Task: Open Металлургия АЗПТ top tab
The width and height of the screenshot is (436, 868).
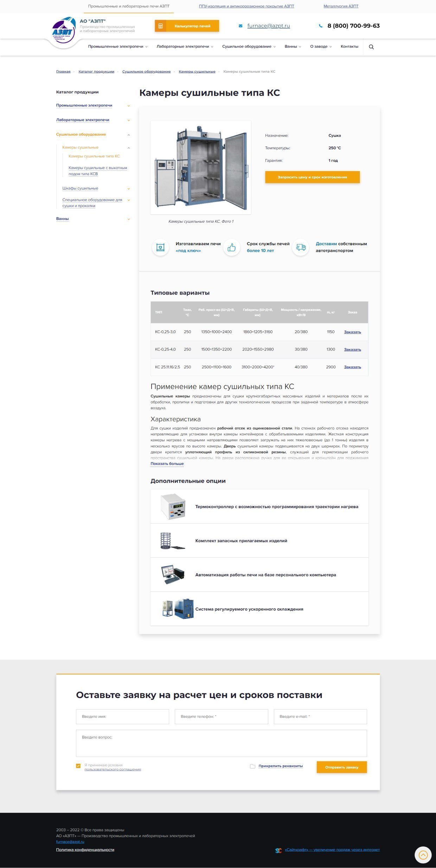Action: point(341,6)
